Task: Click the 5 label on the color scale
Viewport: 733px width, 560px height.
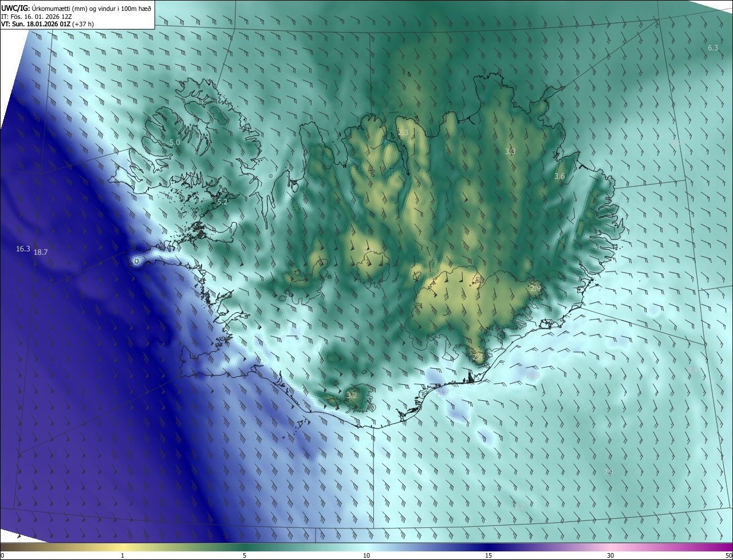Action: tap(245, 556)
